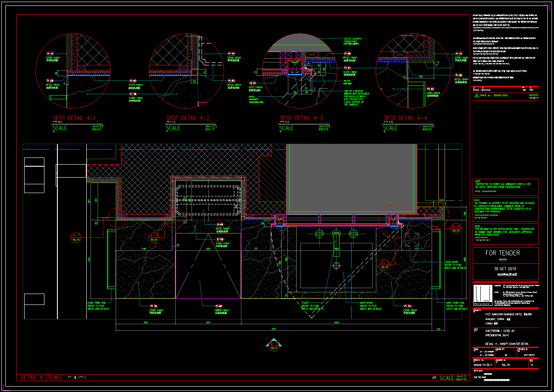Click the 4-5 section arrow marker
This screenshot has height=392, width=554.
click(x=273, y=345)
